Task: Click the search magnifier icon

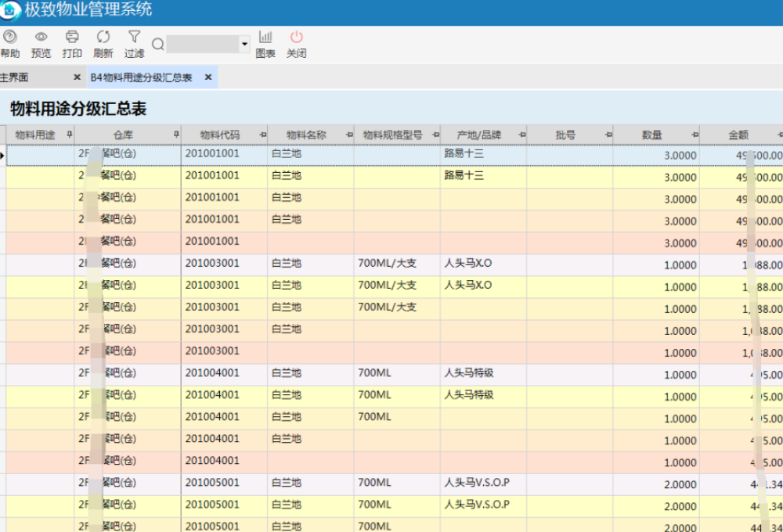Action: (158, 45)
